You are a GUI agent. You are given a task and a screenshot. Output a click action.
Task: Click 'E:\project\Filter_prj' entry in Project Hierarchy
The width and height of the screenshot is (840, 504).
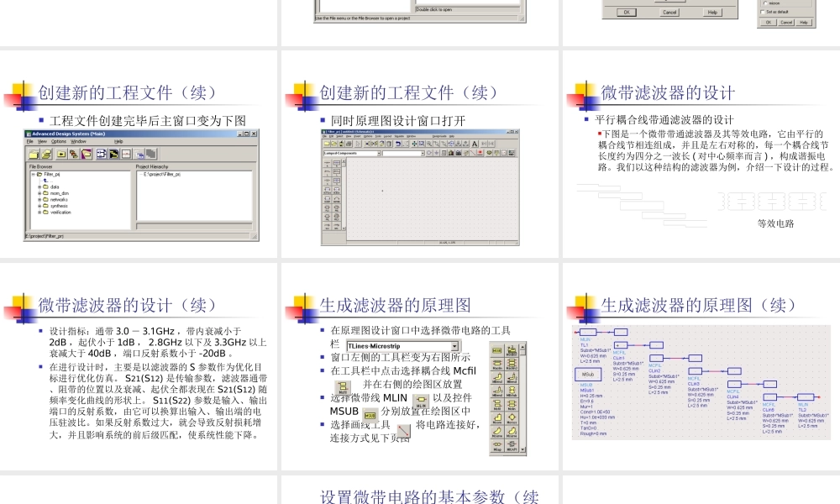[x=162, y=174]
